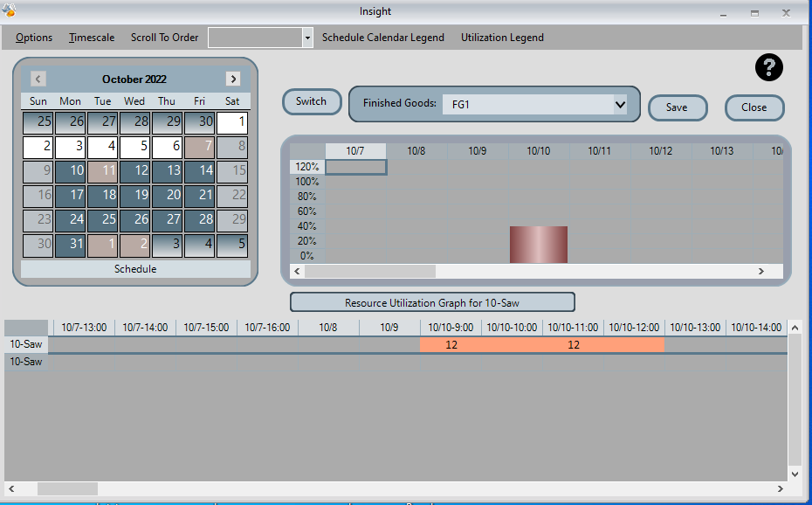Go back to September using calendar left arrow

tap(38, 78)
